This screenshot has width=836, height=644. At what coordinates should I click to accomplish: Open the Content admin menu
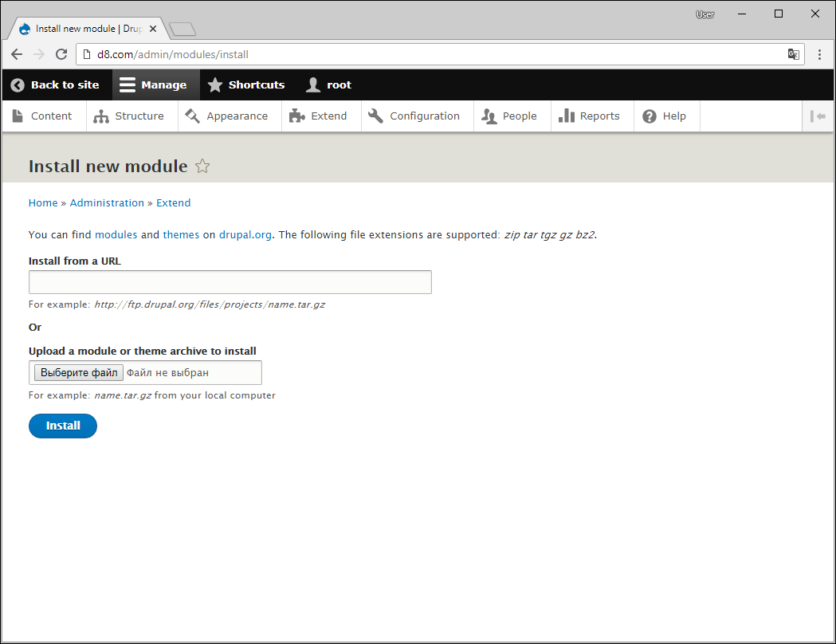click(x=43, y=116)
